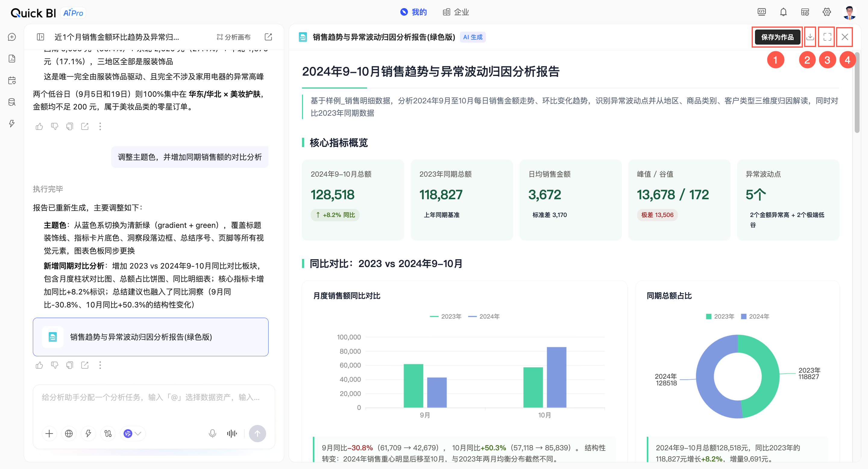Open the notifications bell
Image resolution: width=868 pixels, height=469 pixels.
tap(783, 12)
